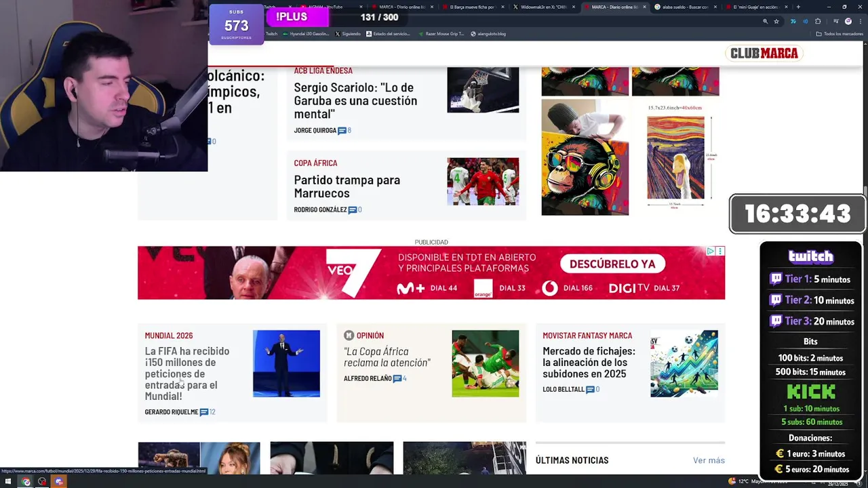Open 'Partido trampa para Marruecos' article
The image size is (868, 488).
pos(347,186)
